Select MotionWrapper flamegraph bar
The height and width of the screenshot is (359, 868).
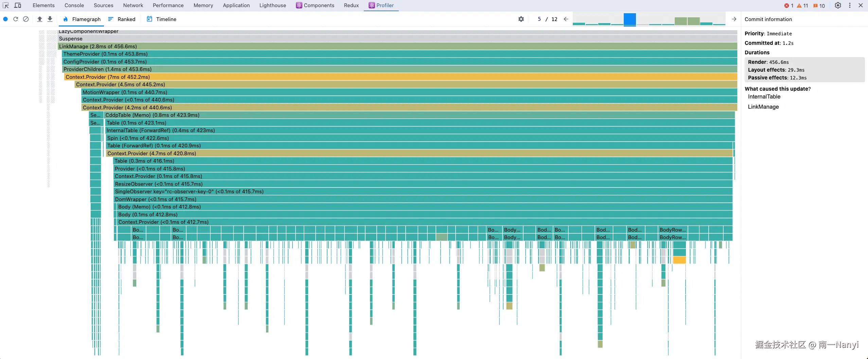tap(409, 92)
